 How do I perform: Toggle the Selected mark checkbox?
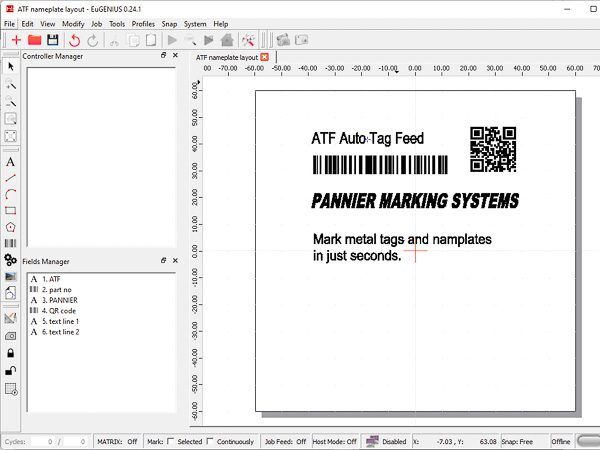click(170, 441)
